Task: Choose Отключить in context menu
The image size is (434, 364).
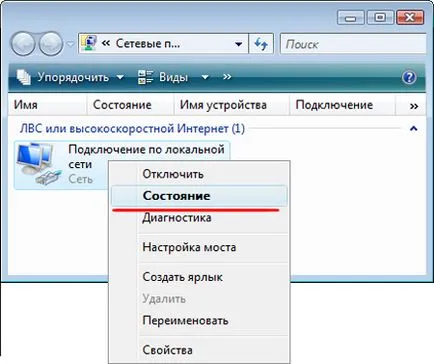Action: coord(199,174)
